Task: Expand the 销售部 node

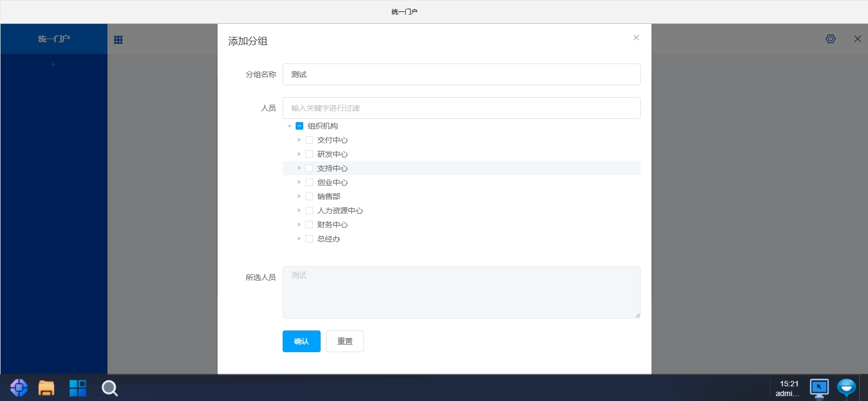Action: tap(299, 196)
